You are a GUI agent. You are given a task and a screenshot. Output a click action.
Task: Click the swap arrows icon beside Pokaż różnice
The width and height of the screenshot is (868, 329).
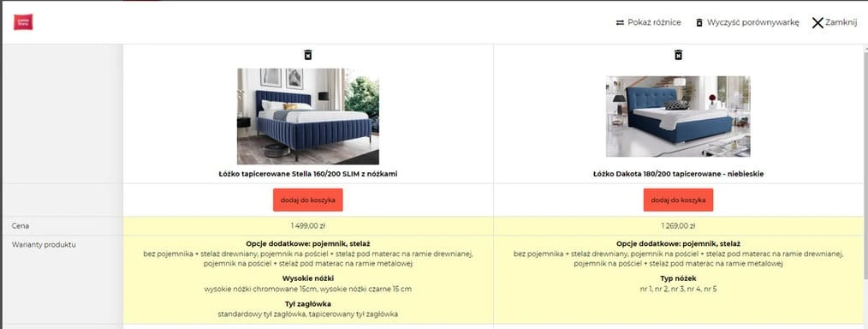tap(620, 23)
